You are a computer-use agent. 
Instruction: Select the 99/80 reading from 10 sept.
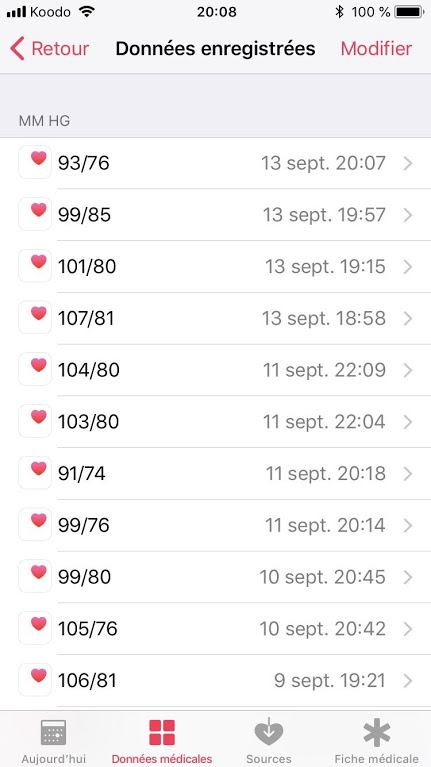pos(215,577)
